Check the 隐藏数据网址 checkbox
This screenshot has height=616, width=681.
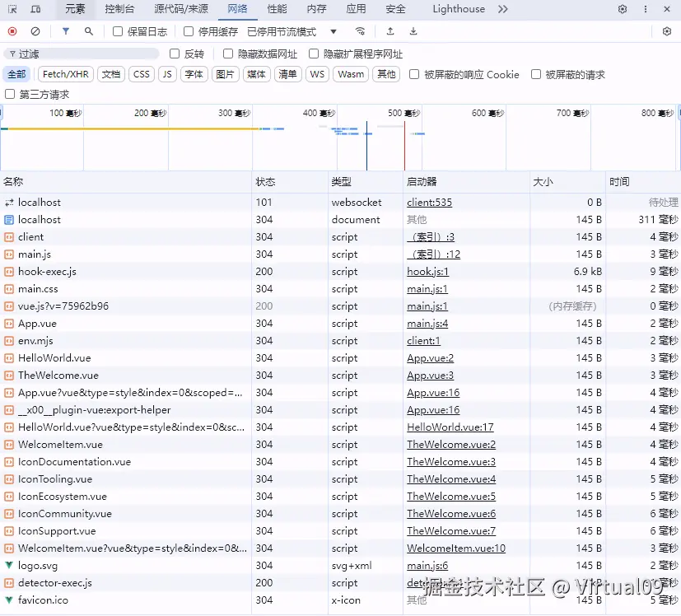[228, 54]
